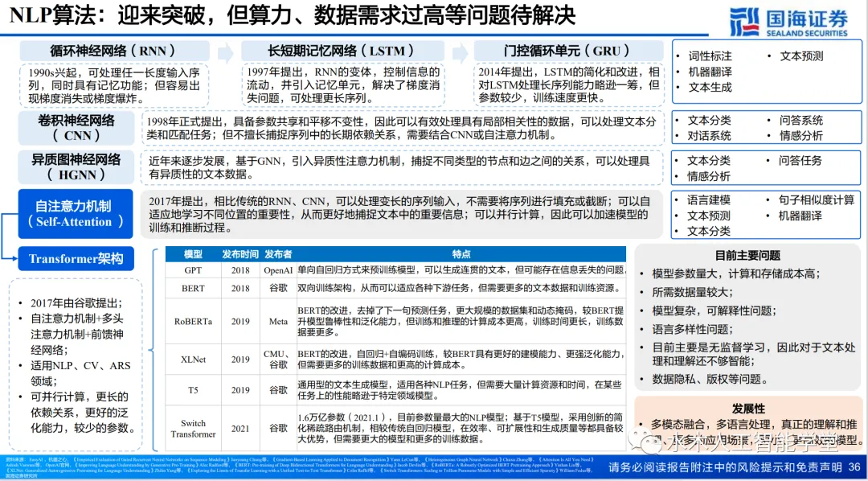This screenshot has width=868, height=481.
Task: Click the page number 36
Action: (854, 467)
